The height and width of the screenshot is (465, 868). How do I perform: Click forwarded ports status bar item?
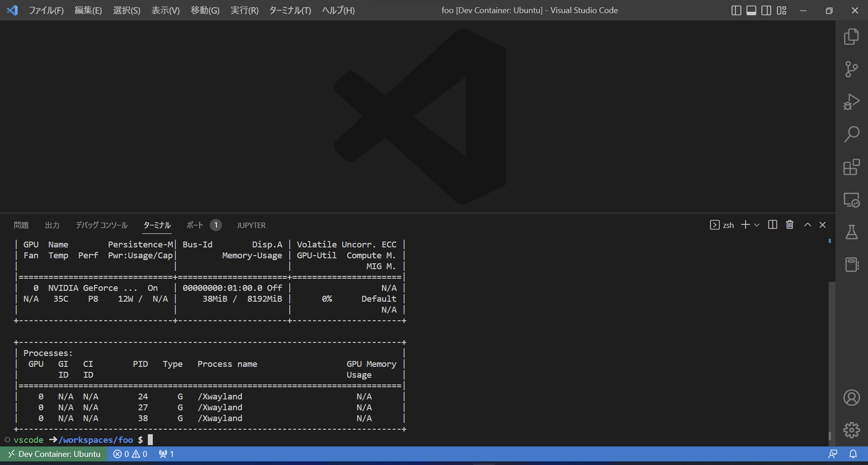(x=166, y=454)
